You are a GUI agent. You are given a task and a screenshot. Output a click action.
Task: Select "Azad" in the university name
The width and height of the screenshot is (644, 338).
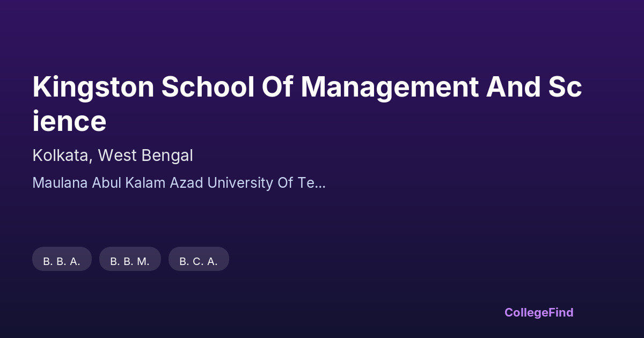[x=186, y=183]
